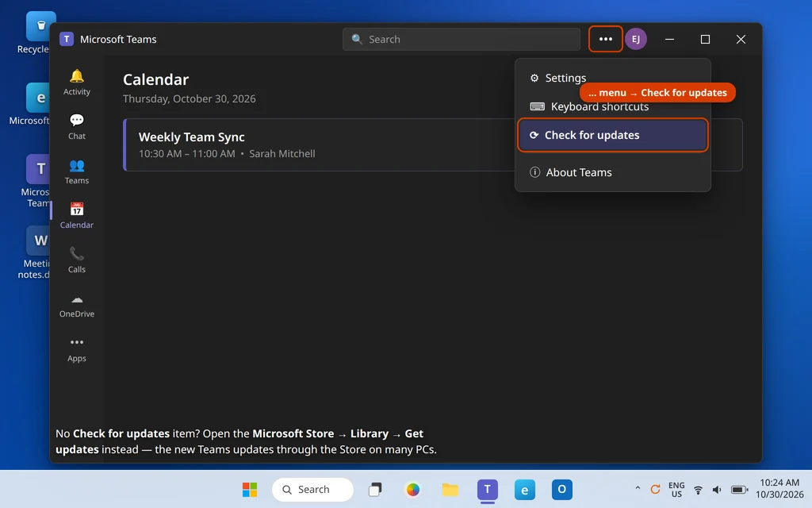Open Keyboard shortcuts menu item
Screen dimensions: 812x508
tap(612, 106)
